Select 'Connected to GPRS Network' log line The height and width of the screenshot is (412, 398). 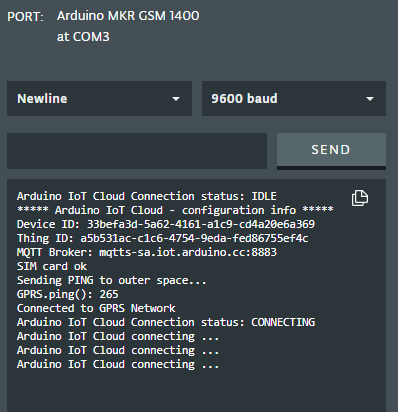coord(96,308)
